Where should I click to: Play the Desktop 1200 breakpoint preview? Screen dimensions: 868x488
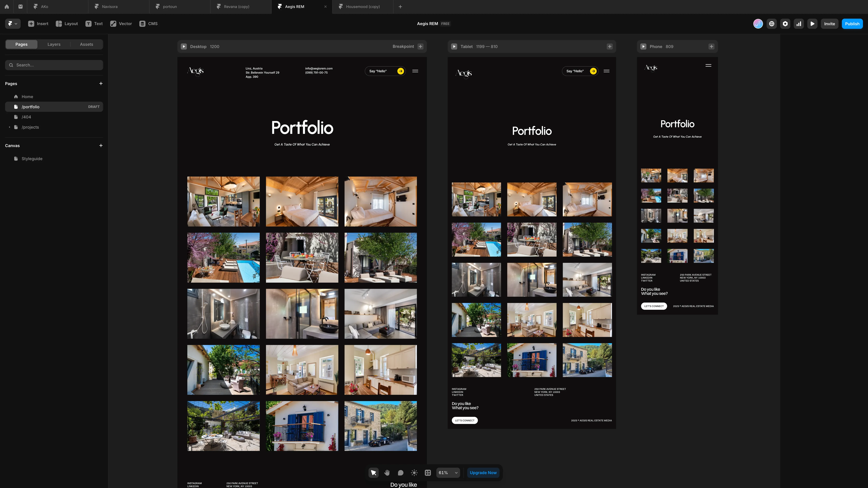(x=184, y=46)
